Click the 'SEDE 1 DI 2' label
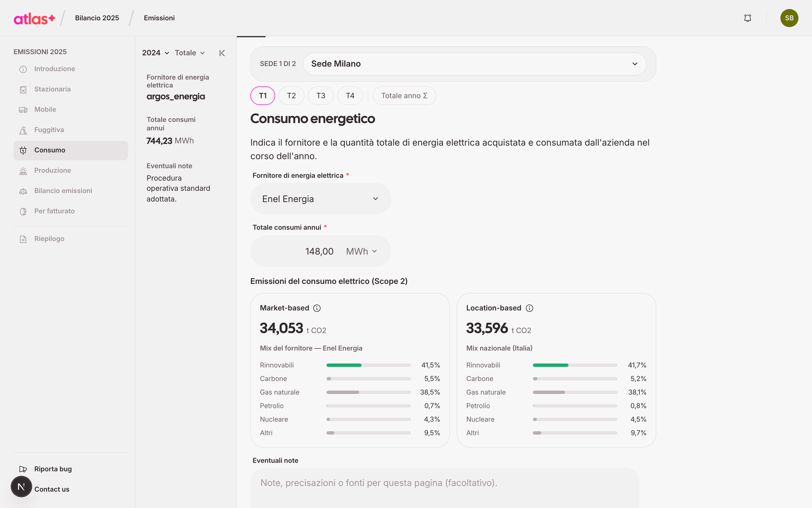 click(x=278, y=64)
